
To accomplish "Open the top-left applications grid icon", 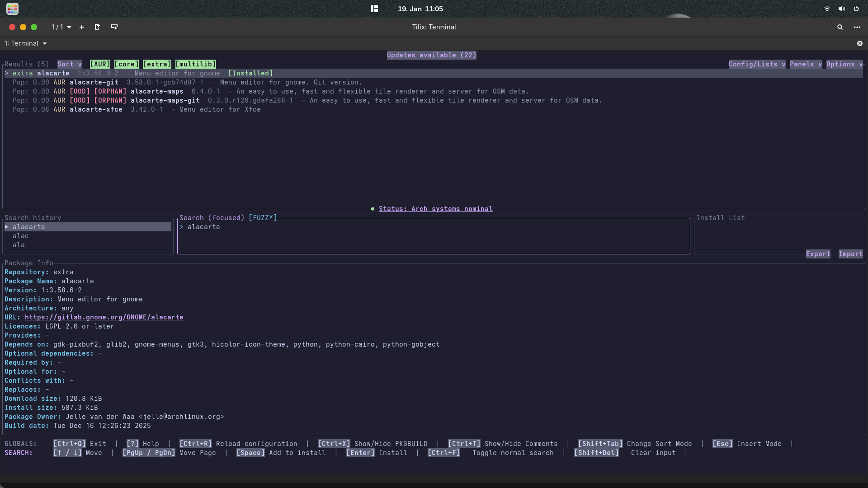I will (12, 9).
